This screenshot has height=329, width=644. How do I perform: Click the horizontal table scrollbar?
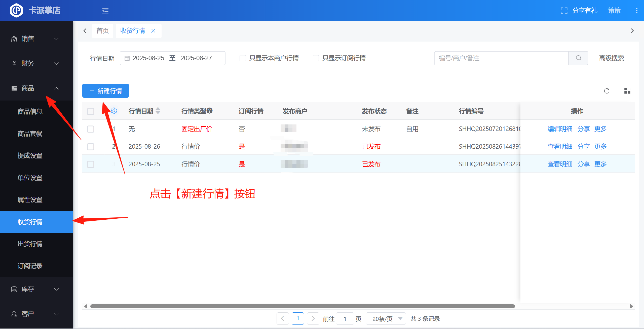(x=302, y=306)
